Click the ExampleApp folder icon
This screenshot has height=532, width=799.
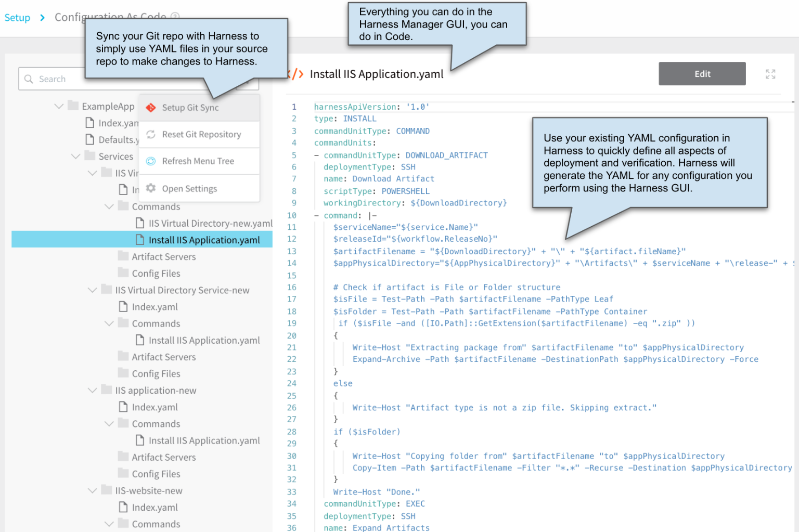click(x=73, y=106)
